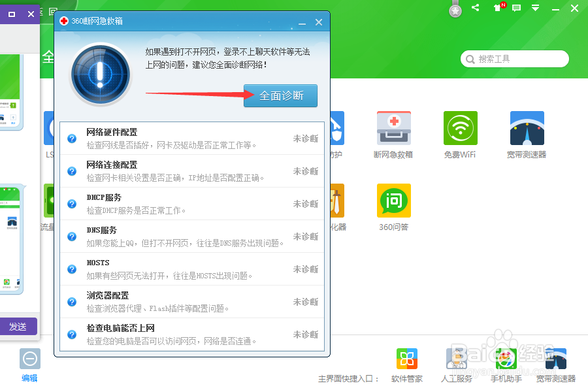Screen dimensions: 588x392
Task: Click the medal badge icon in the title bar
Action: [455, 9]
